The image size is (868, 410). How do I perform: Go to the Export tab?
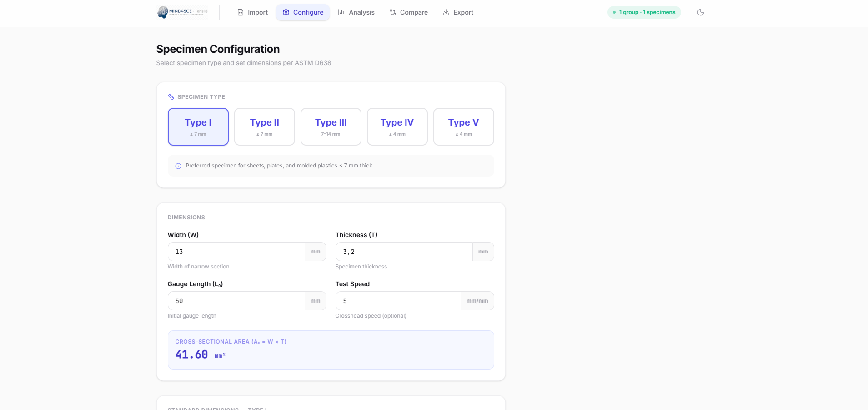tap(458, 12)
